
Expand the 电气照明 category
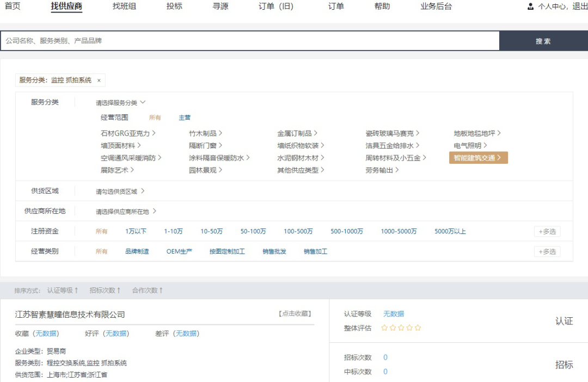pos(470,145)
